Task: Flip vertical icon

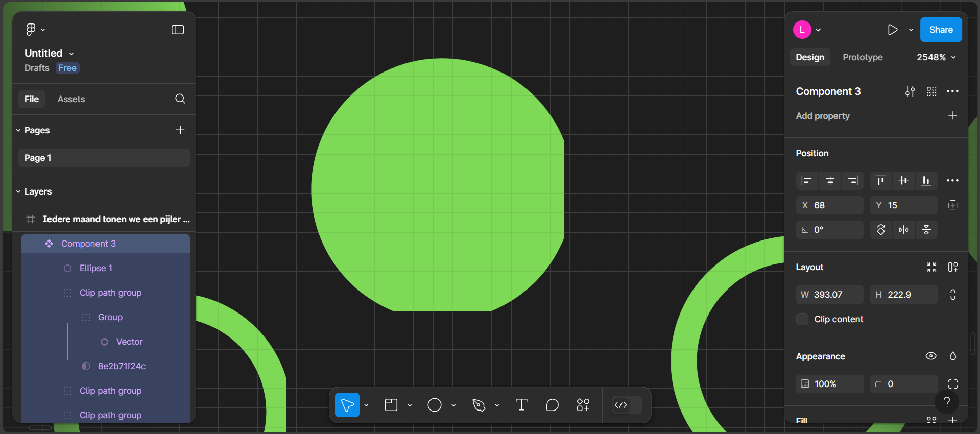Action: 926,230
